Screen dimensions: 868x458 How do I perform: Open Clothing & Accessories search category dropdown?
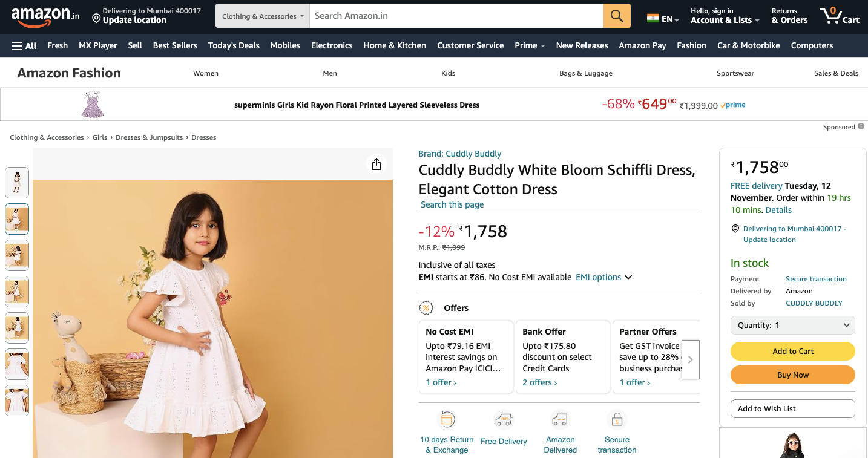click(x=263, y=16)
